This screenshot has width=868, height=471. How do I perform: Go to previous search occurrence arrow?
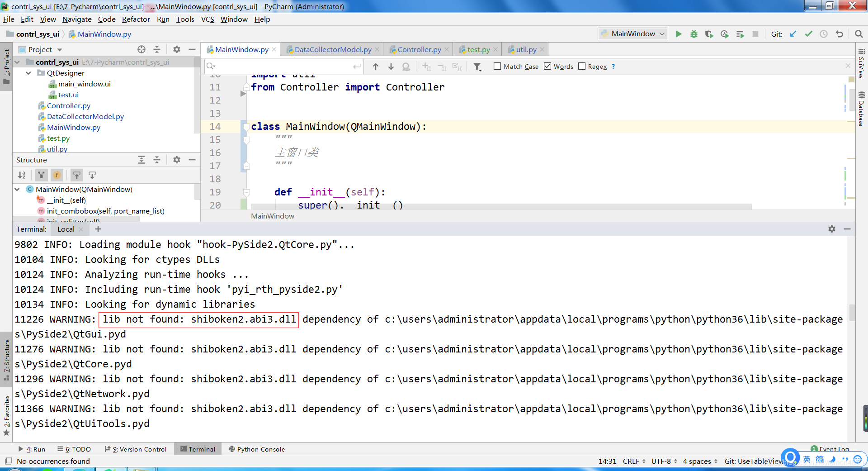point(376,67)
